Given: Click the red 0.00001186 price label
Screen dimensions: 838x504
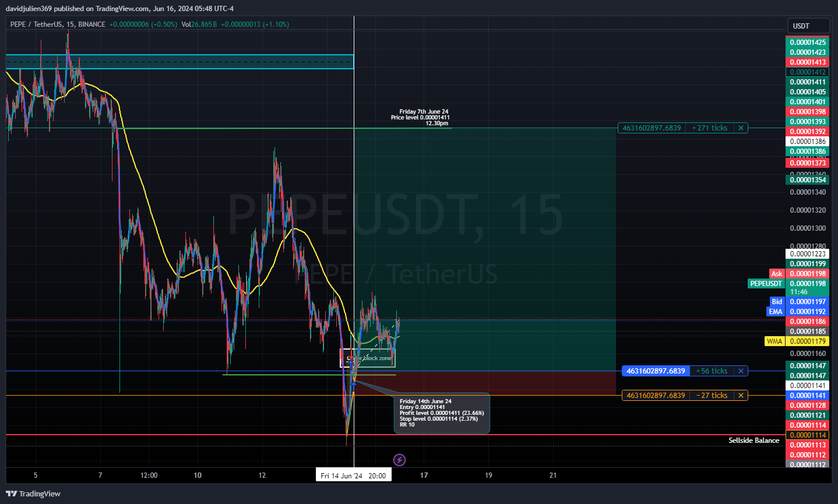Looking at the screenshot, I should tap(808, 322).
